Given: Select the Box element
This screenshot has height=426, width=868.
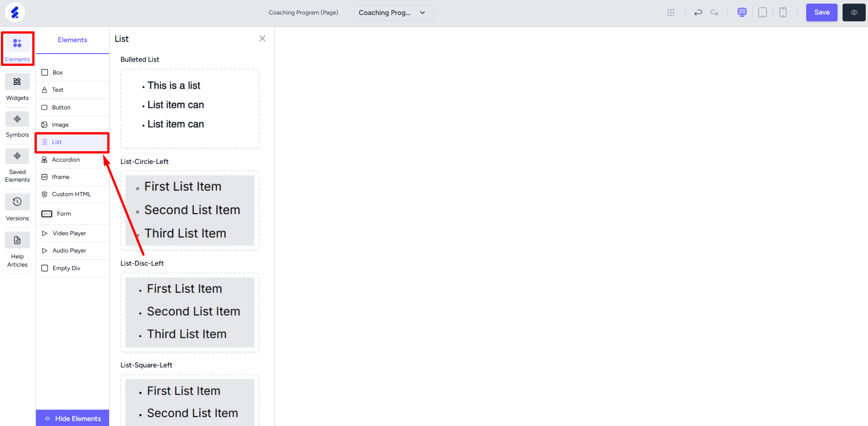Looking at the screenshot, I should pyautogui.click(x=72, y=73).
